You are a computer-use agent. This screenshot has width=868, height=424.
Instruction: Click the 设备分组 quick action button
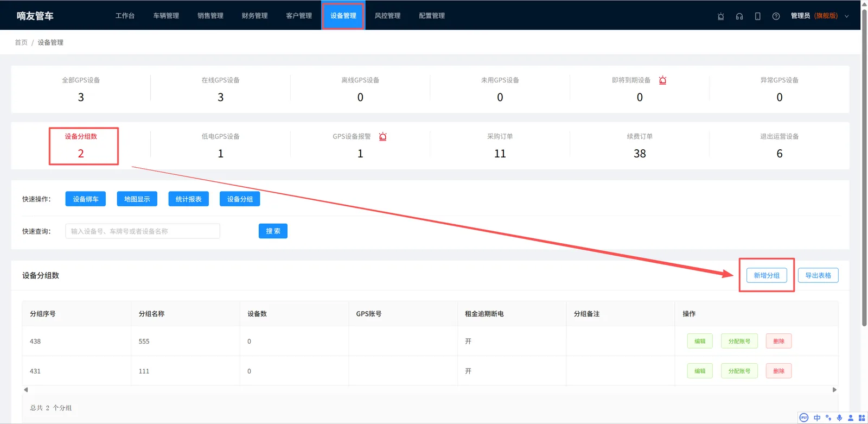[240, 199]
